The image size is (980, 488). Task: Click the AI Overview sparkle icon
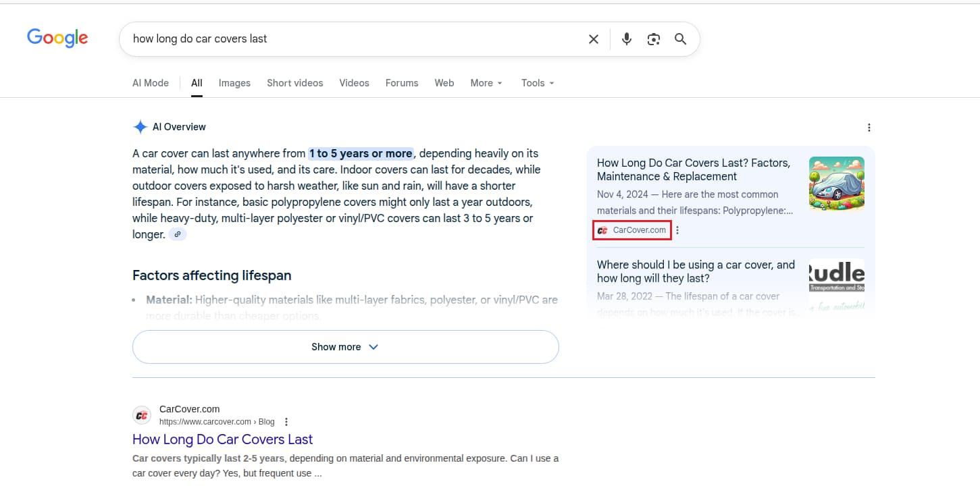140,126
